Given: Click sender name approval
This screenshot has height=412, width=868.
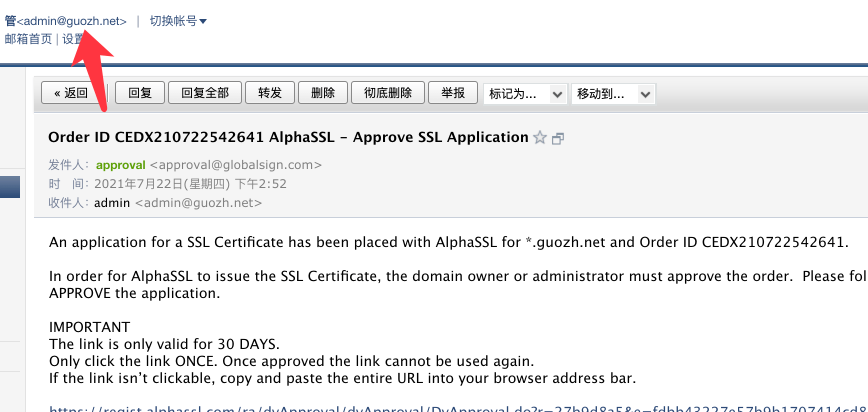Looking at the screenshot, I should point(120,165).
